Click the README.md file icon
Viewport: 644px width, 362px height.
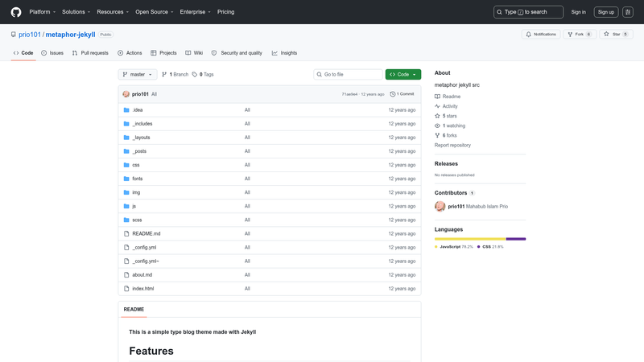click(126, 233)
